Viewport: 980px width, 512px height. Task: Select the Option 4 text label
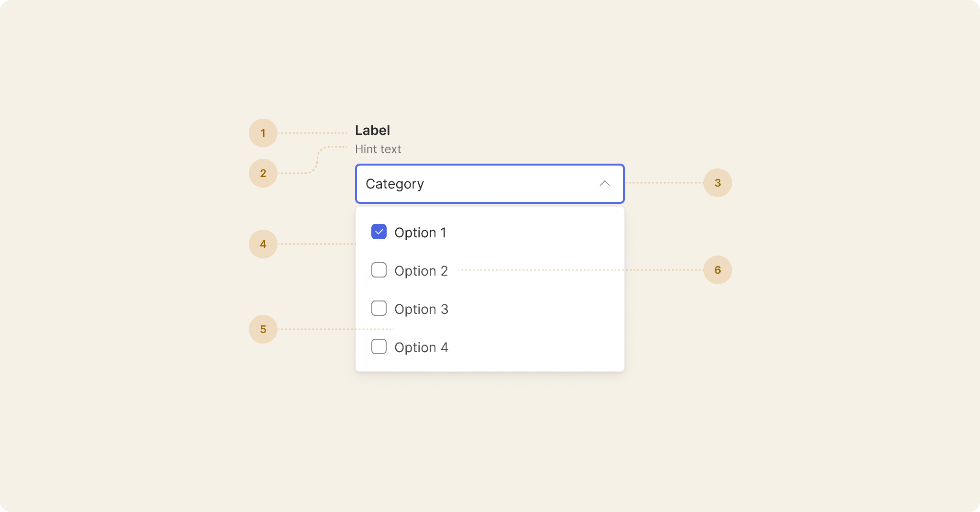[x=421, y=347]
